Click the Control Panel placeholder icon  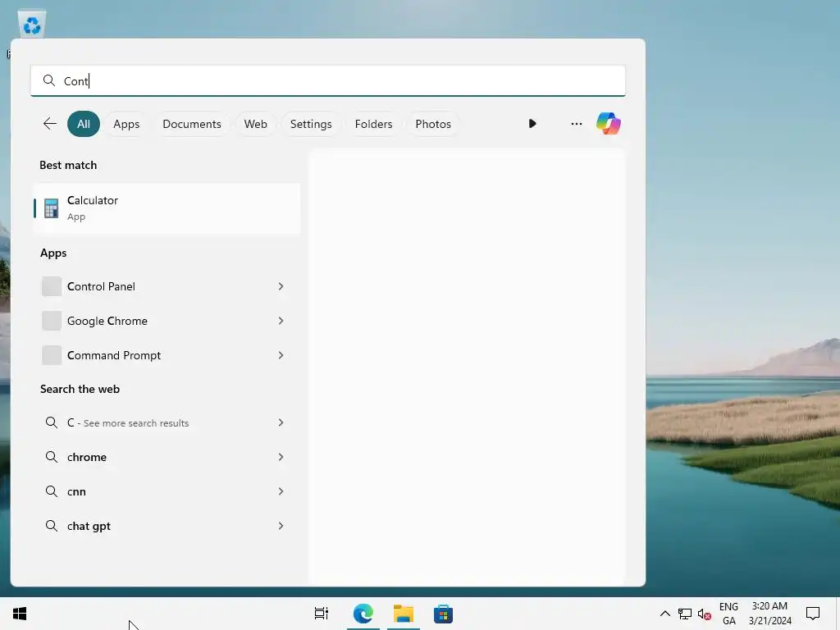click(x=52, y=286)
